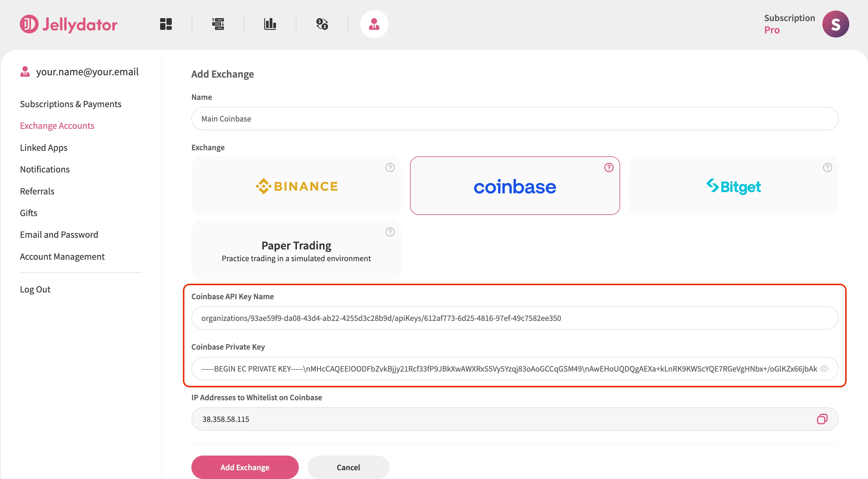Open the dashboard grid icon

pos(166,24)
